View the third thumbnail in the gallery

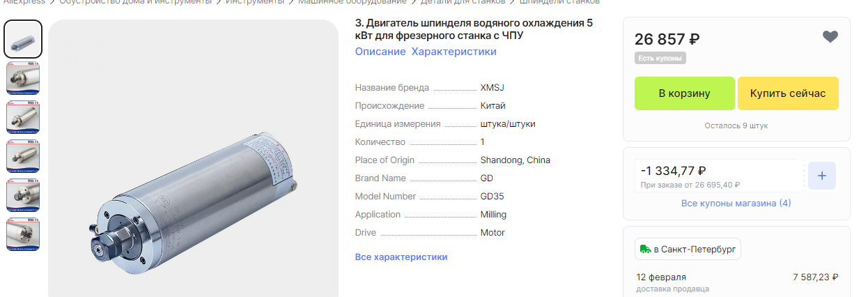[x=23, y=117]
